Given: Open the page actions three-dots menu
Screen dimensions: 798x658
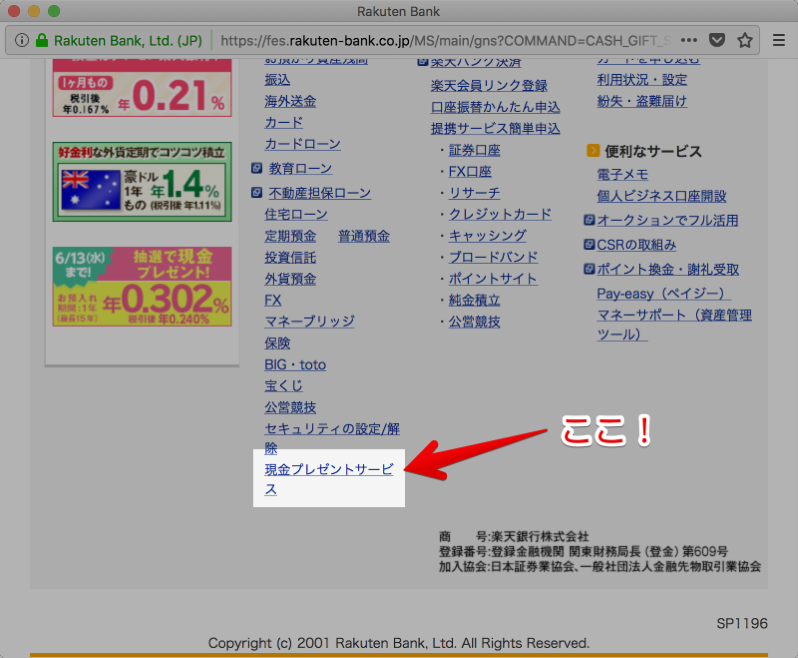Looking at the screenshot, I should click(689, 40).
